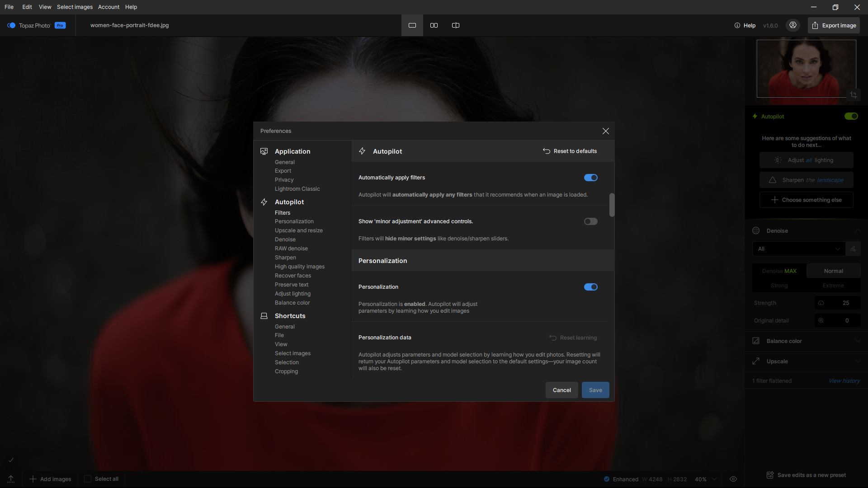Open the Account menu
Image resolution: width=868 pixels, height=488 pixels.
108,7
